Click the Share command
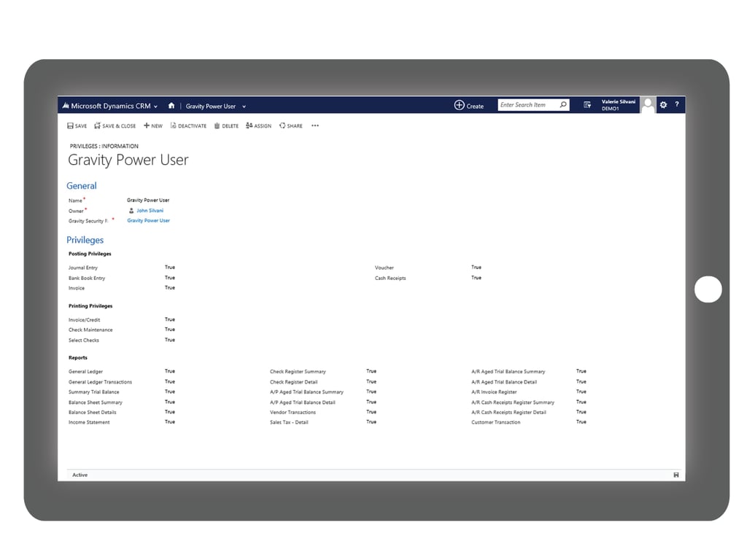The image size is (747, 560). point(291,125)
